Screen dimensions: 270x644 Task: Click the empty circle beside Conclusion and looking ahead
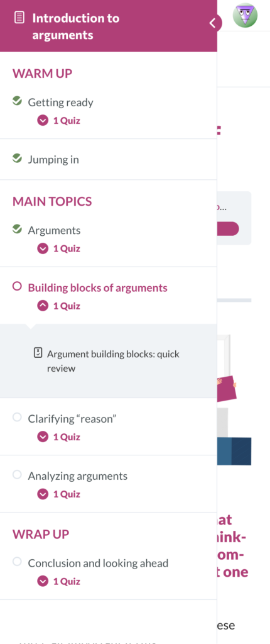pyautogui.click(x=17, y=562)
